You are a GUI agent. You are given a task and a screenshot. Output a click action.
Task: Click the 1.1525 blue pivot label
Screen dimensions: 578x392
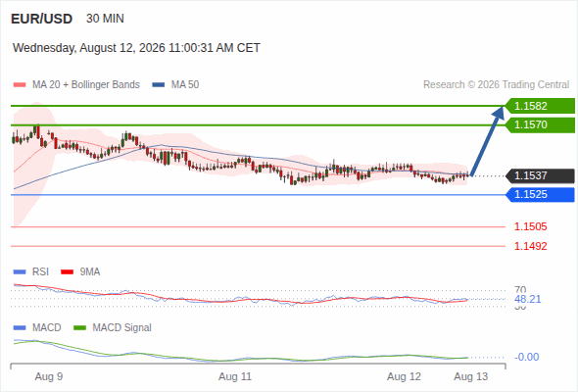pyautogui.click(x=540, y=195)
